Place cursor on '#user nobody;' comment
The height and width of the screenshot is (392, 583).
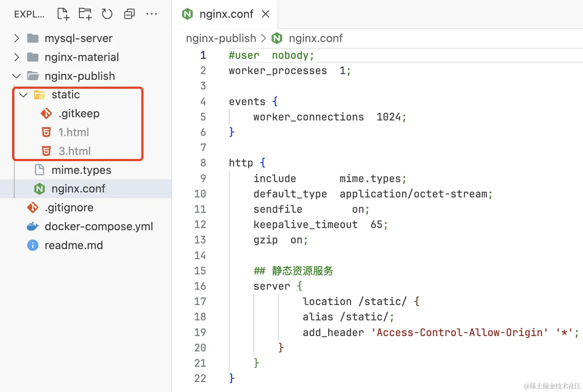(x=272, y=55)
